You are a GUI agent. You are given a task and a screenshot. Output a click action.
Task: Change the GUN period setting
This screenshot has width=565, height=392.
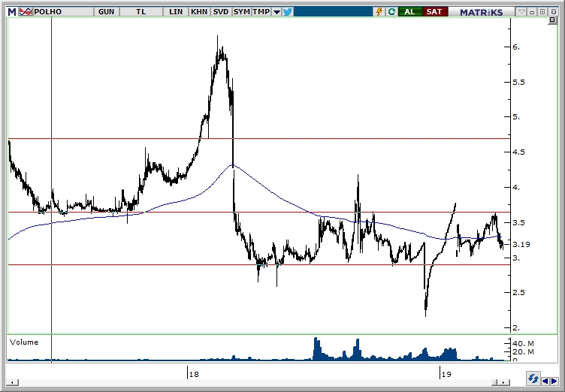tap(106, 12)
